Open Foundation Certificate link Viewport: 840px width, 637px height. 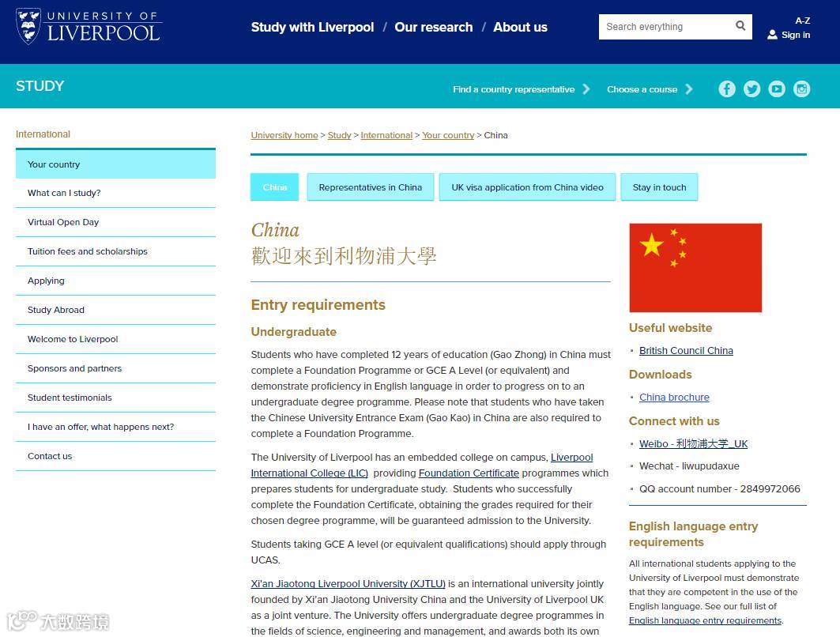coord(469,473)
